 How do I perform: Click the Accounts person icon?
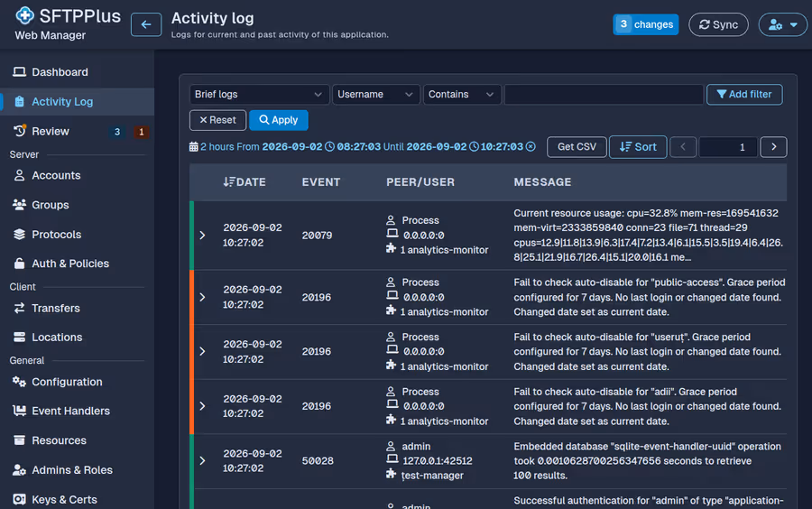[19, 175]
